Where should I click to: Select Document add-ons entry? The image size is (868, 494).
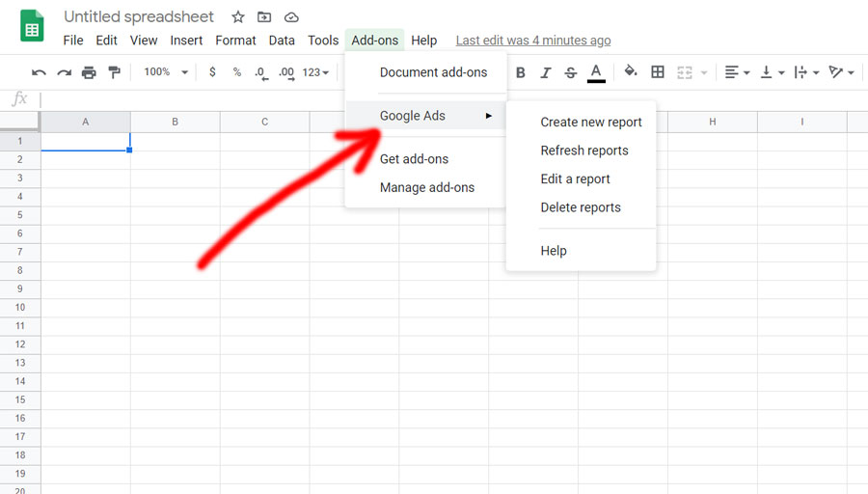point(425,72)
